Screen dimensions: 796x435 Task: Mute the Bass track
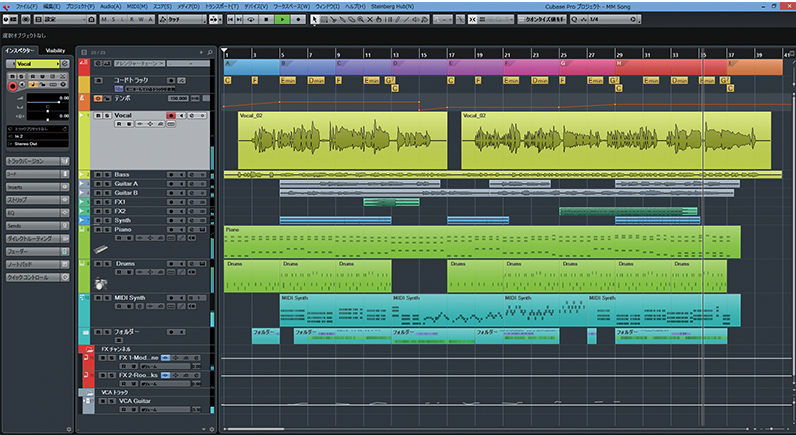pyautogui.click(x=98, y=175)
